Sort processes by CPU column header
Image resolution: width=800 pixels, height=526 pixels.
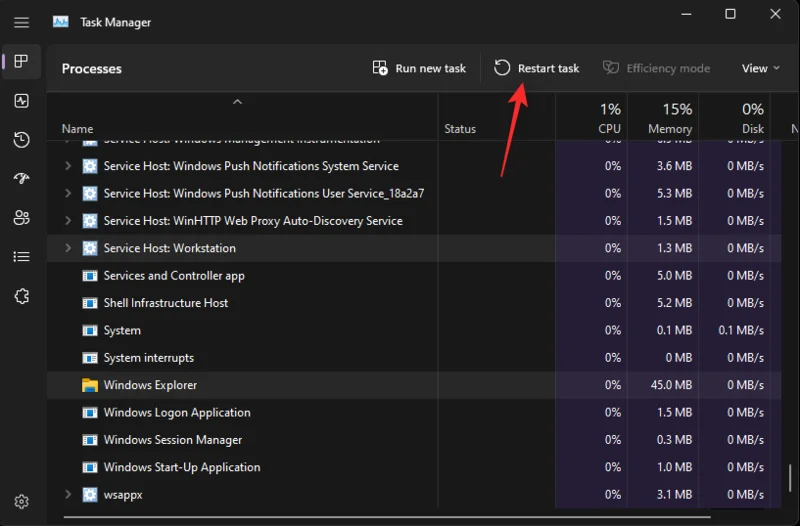coord(591,118)
